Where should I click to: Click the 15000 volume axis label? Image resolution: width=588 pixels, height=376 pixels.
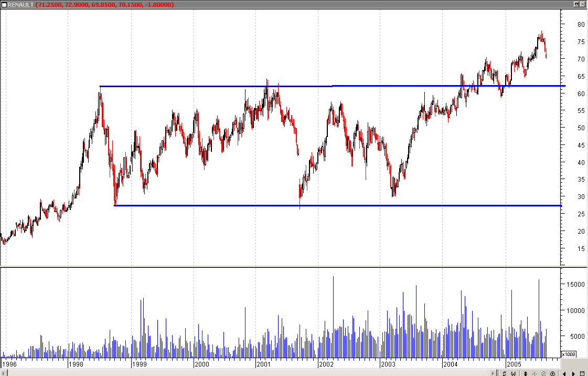[x=575, y=285]
